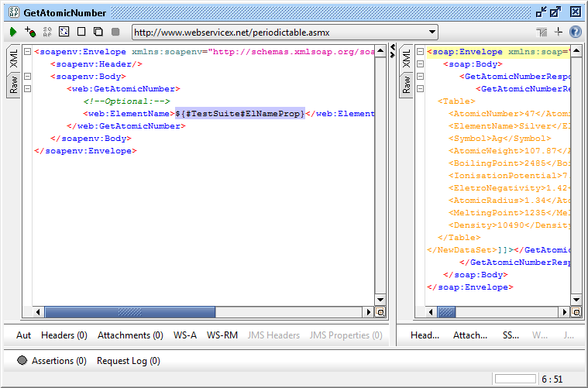Change editor orientation tab layout icon

coord(542,33)
